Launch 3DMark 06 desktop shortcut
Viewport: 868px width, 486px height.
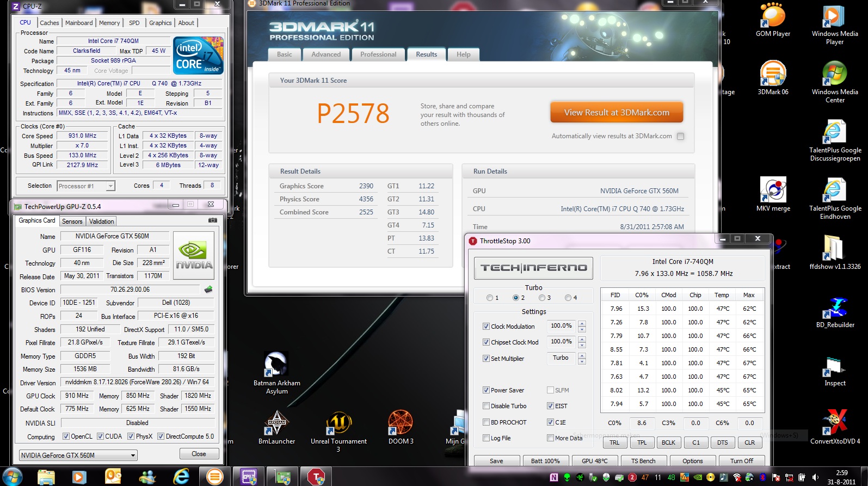click(773, 78)
